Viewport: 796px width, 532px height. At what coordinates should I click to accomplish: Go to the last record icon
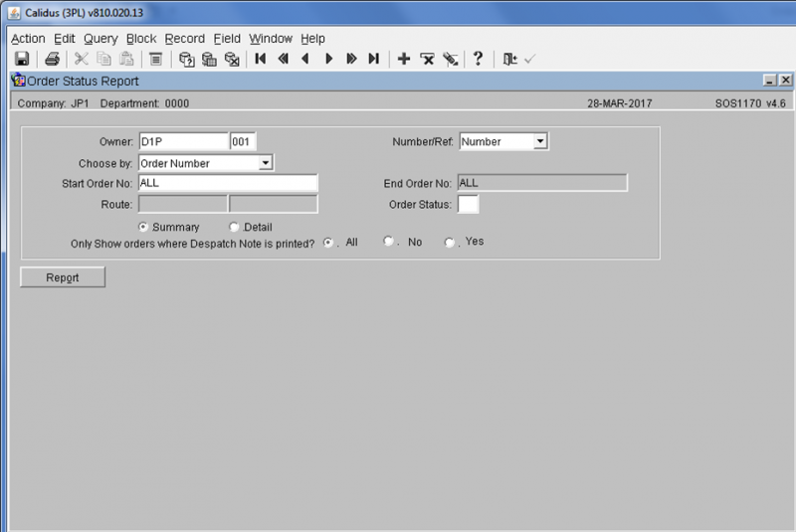tap(374, 59)
